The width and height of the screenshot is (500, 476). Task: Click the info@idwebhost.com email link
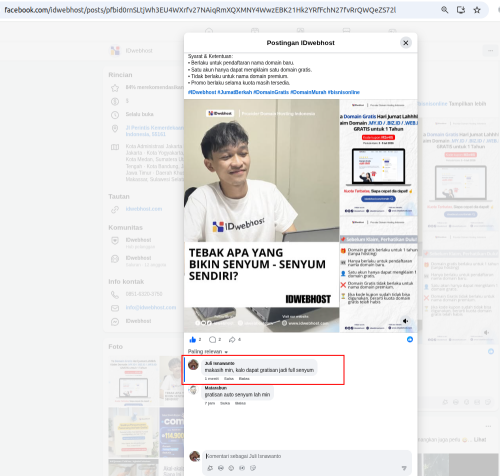(151, 307)
